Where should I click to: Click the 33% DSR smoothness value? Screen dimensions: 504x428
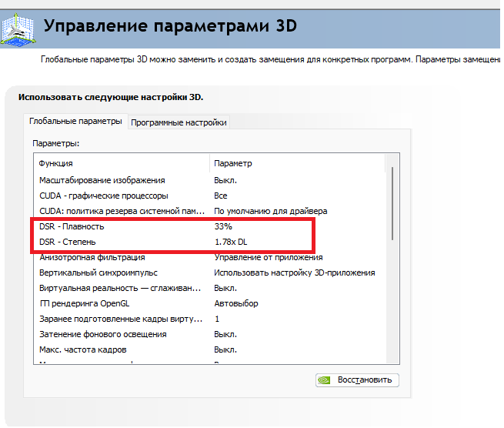click(223, 227)
